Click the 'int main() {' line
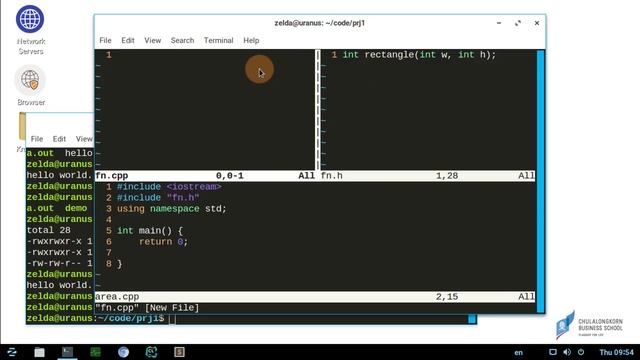The image size is (640, 360). tap(150, 231)
